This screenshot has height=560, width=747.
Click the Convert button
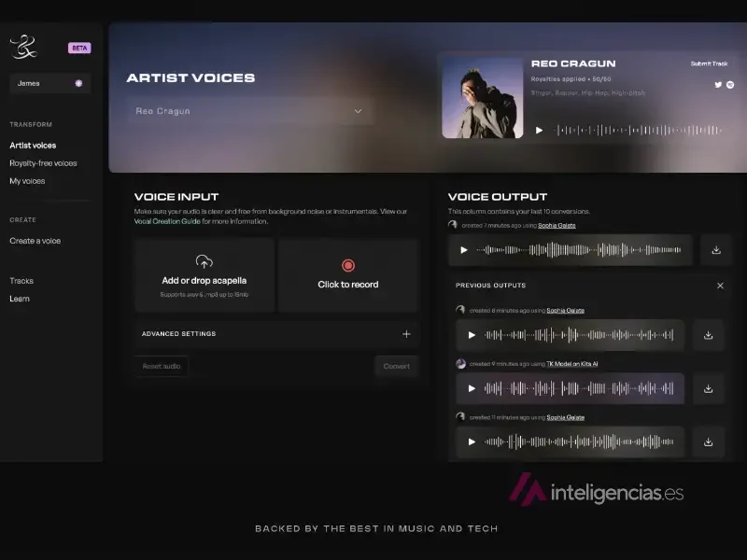pos(396,366)
